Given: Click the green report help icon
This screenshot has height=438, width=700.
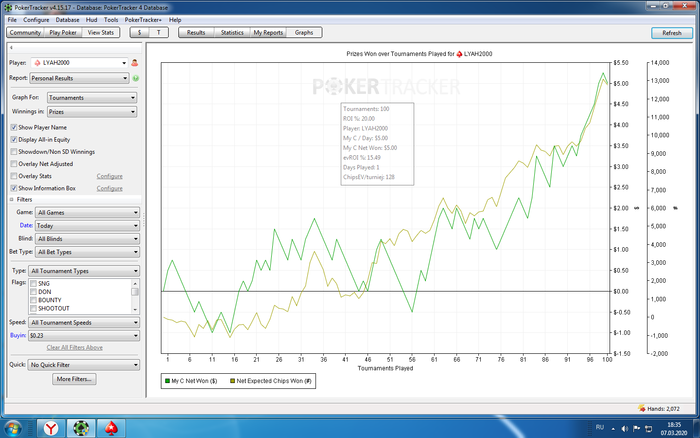Looking at the screenshot, I should point(136,78).
